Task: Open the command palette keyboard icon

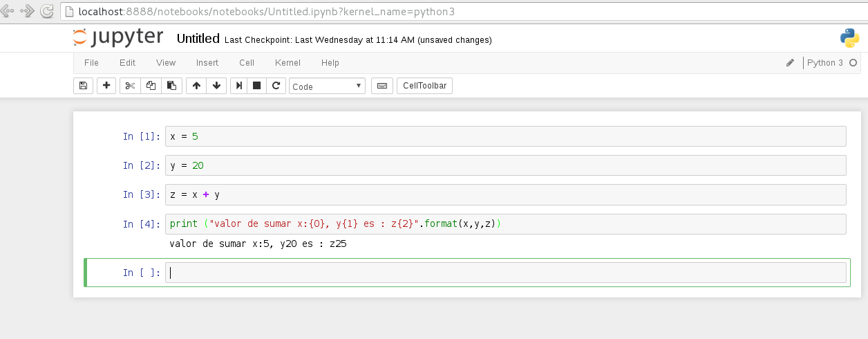Action: [382, 86]
